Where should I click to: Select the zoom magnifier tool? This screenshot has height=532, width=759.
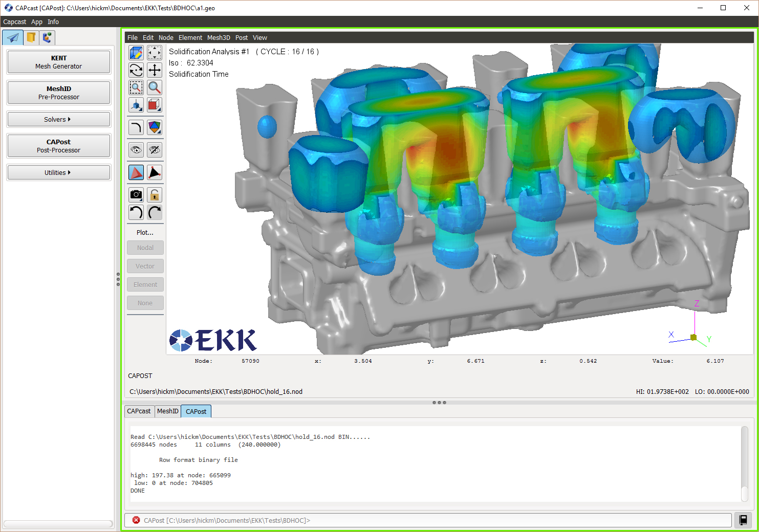pos(155,87)
